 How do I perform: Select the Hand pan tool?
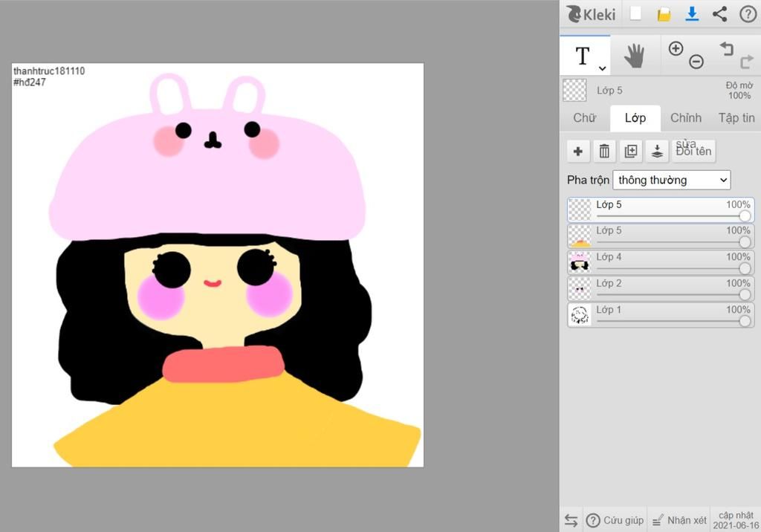tap(635, 55)
